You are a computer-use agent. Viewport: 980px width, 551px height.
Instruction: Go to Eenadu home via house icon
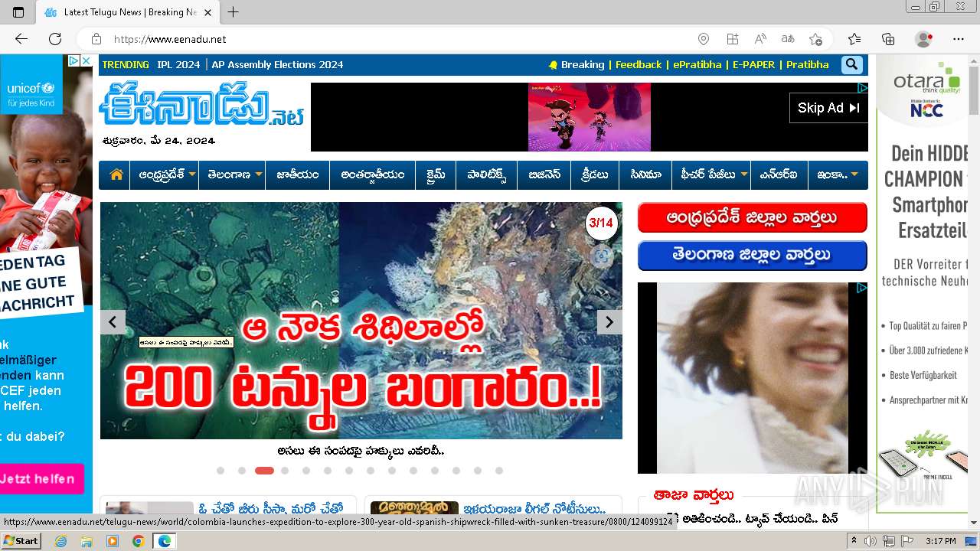pos(116,174)
